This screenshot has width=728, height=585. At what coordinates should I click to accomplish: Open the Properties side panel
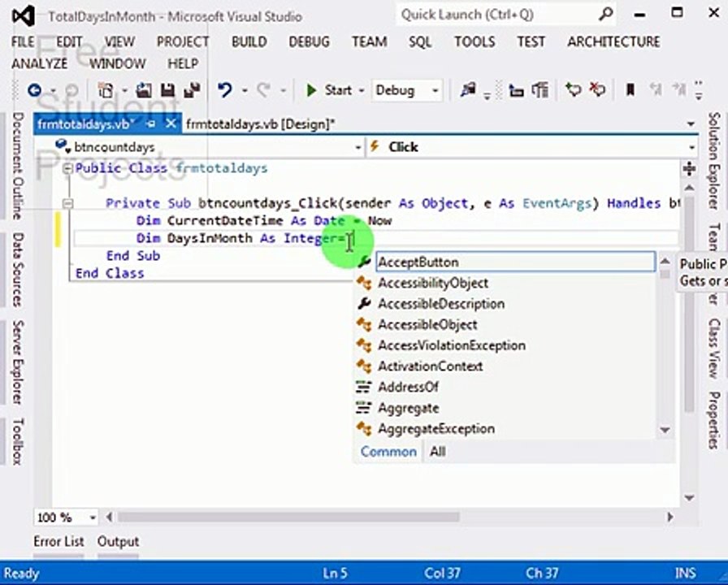coord(714,421)
